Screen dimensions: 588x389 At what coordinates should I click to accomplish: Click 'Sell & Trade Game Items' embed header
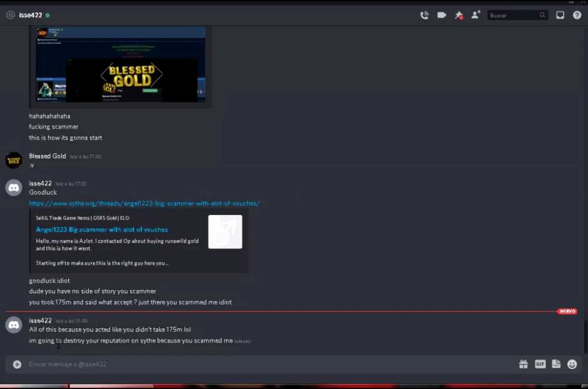coord(82,218)
